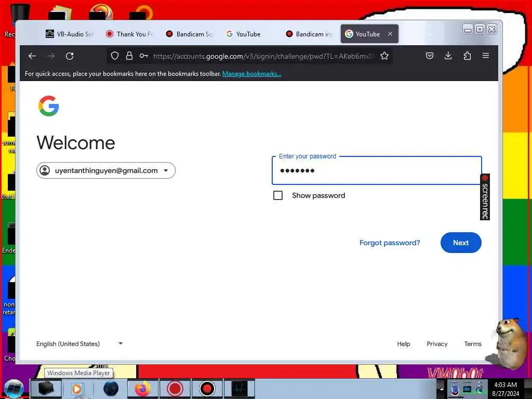Switch to the Bandicam ins tab
Image resolution: width=532 pixels, height=399 pixels.
click(x=309, y=34)
